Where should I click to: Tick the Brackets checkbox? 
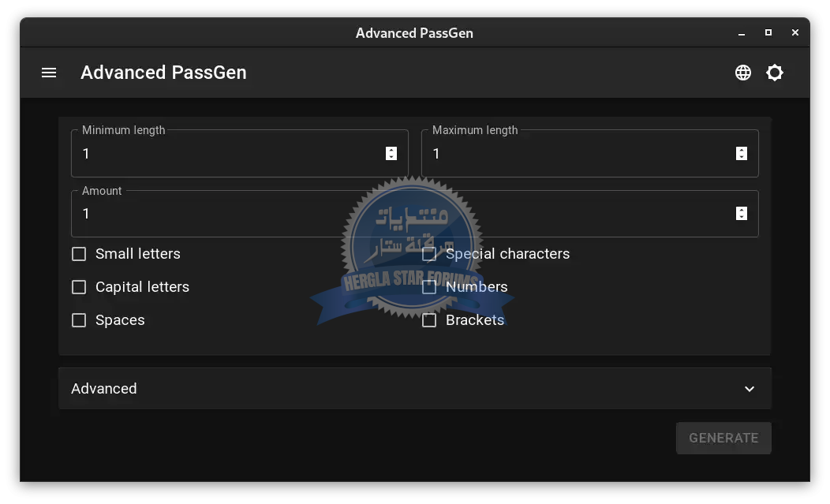[429, 320]
